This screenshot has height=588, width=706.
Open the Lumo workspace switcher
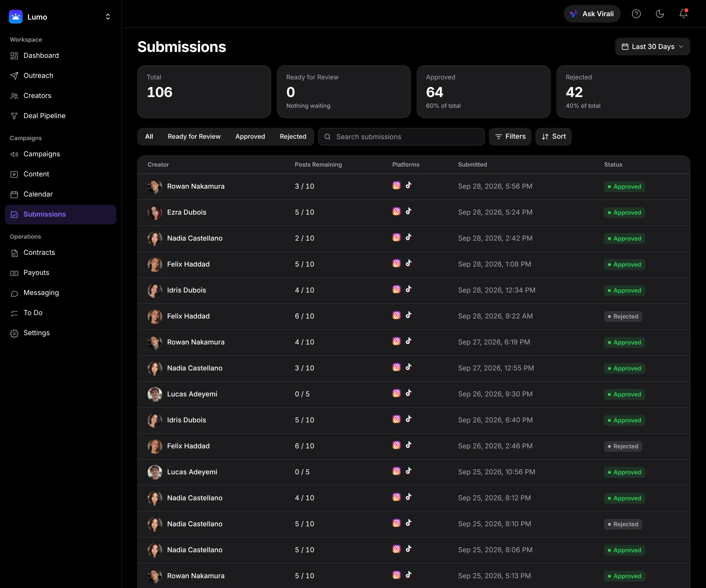108,17
